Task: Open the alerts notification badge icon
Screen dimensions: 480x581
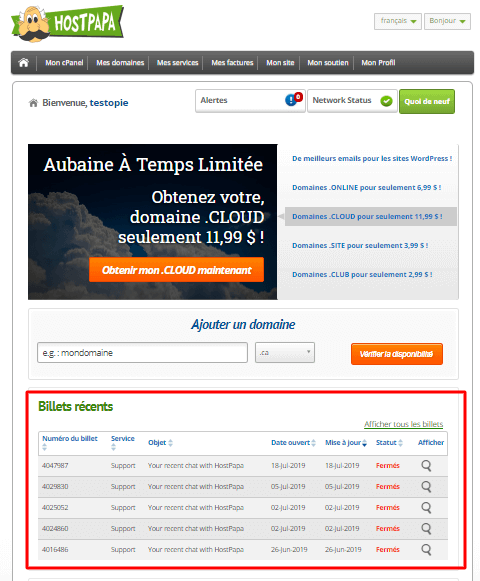Action: 294,99
